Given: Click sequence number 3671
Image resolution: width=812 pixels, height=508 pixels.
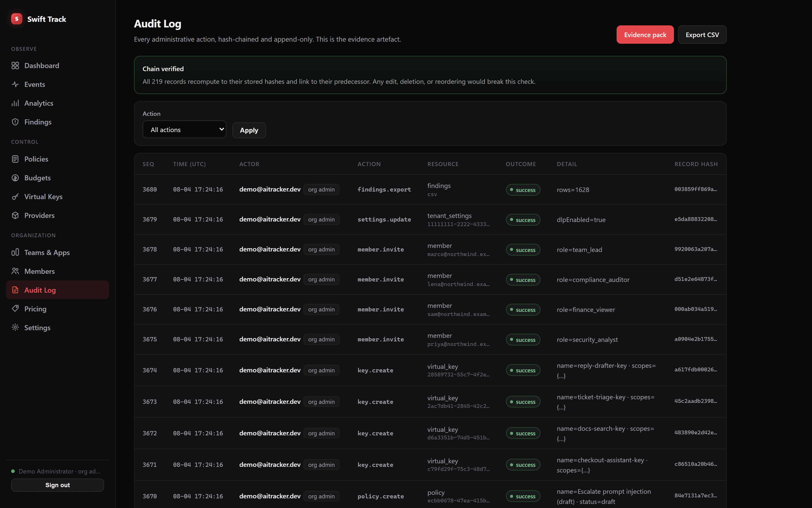Looking at the screenshot, I should point(150,465).
